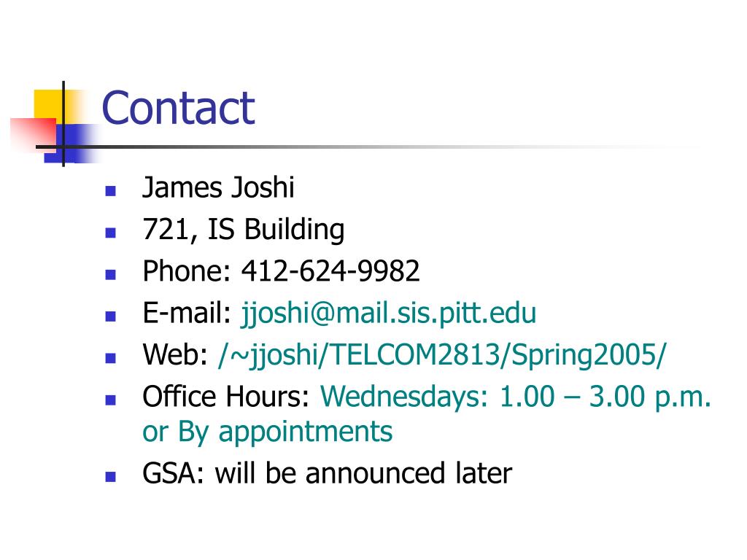747x560 pixels.
Task: Click the 'or By appointments' text
Action: tap(267, 433)
